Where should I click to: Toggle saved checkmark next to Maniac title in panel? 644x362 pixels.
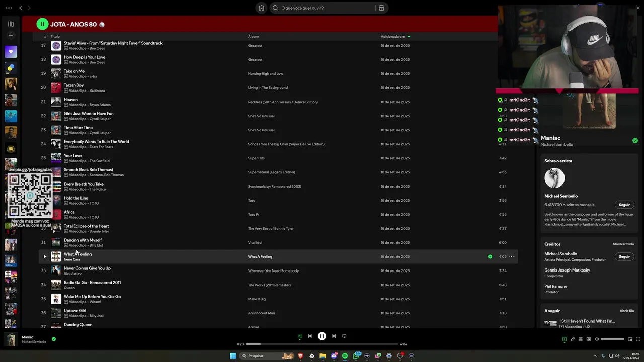coord(635,141)
